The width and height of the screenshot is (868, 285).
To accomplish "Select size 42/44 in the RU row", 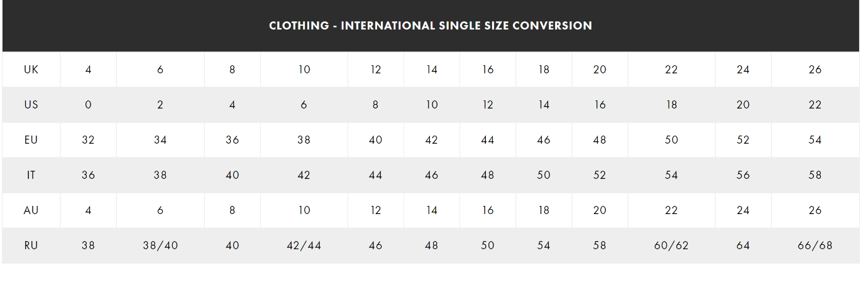I will (304, 245).
